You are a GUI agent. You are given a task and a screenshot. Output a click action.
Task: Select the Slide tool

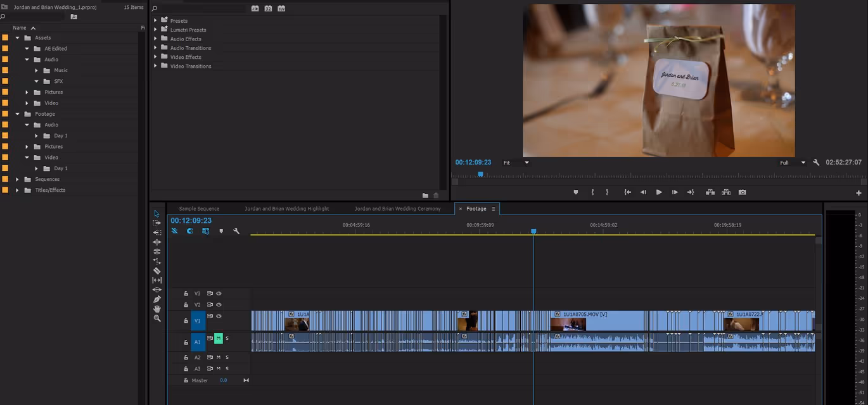pos(157,290)
